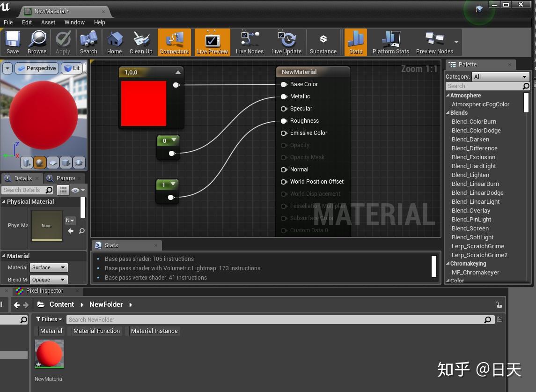Select the NewMaterial thumbnail in Content Browser
Image resolution: width=536 pixels, height=392 pixels.
[x=49, y=354]
